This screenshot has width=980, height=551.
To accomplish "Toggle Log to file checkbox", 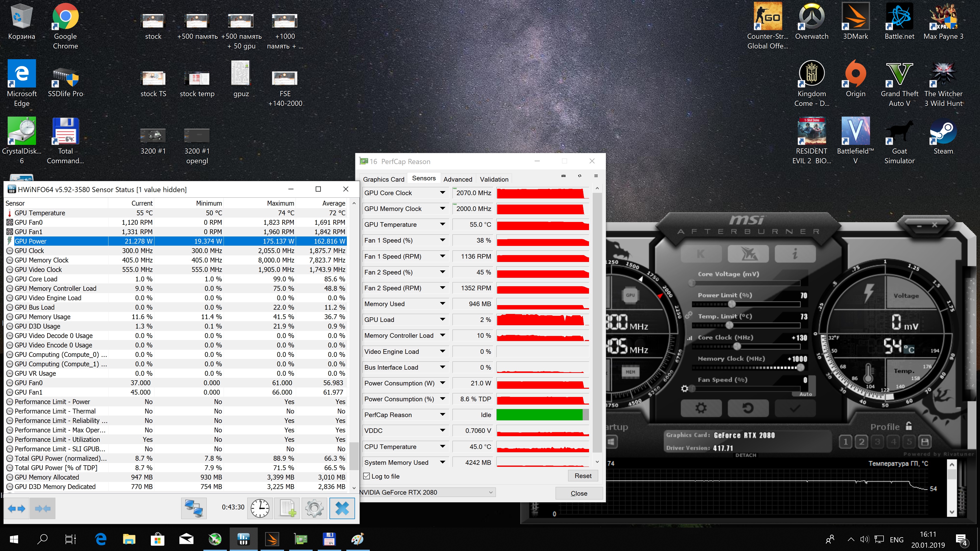I will [x=367, y=476].
